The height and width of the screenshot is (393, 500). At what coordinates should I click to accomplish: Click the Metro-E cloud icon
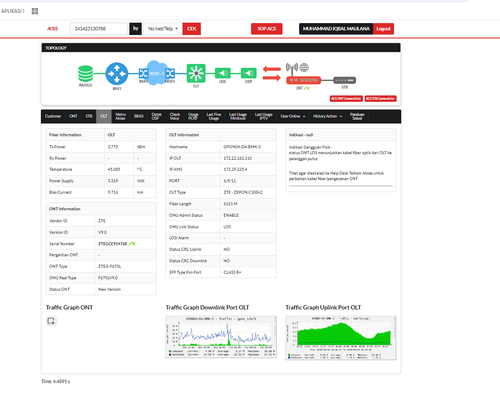(x=157, y=73)
